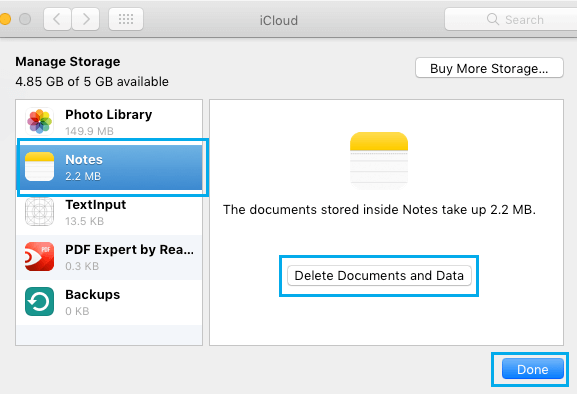Go back with the left chevron button
The width and height of the screenshot is (577, 394).
tap(57, 19)
